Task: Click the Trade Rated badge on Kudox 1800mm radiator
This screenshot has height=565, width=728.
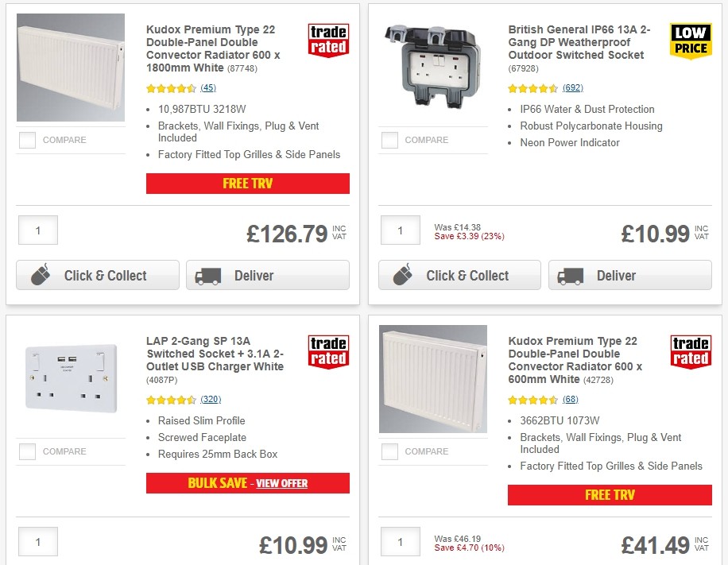Action: [x=328, y=38]
